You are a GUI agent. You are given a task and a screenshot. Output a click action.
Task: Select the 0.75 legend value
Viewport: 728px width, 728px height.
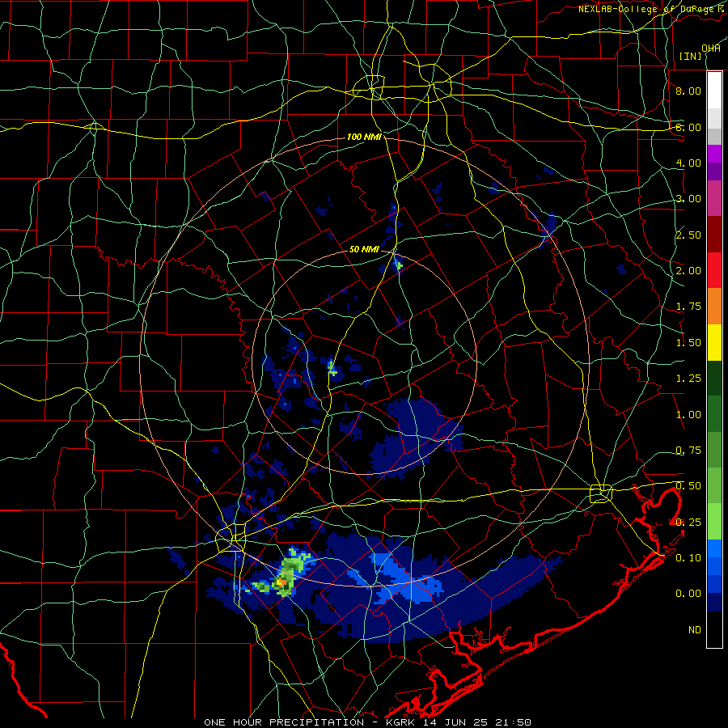pos(688,451)
